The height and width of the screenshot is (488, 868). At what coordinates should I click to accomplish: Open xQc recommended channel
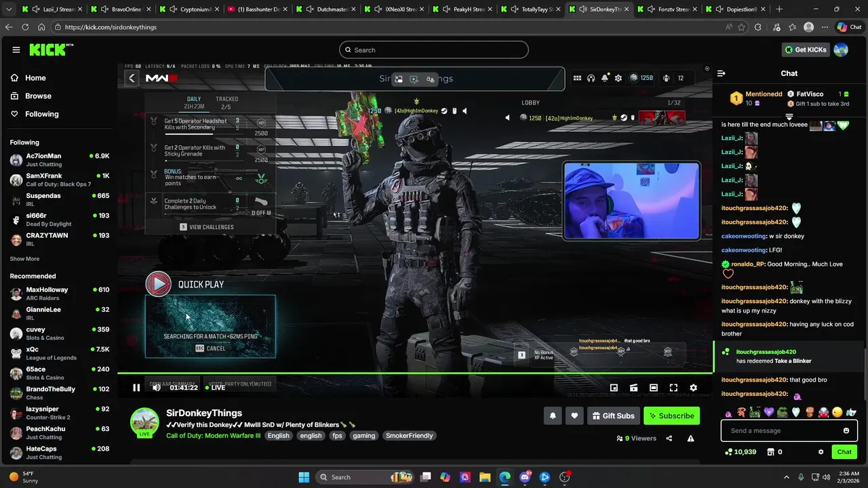60,353
